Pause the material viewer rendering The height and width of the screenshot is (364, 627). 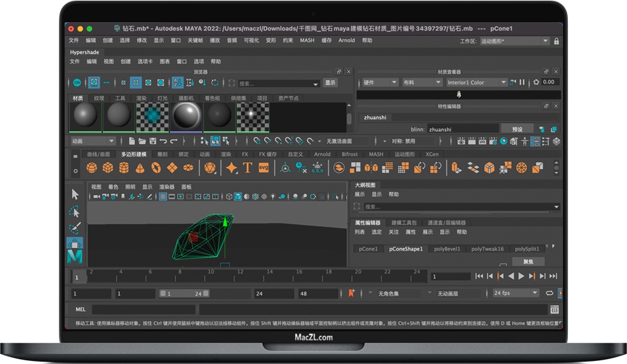point(522,83)
